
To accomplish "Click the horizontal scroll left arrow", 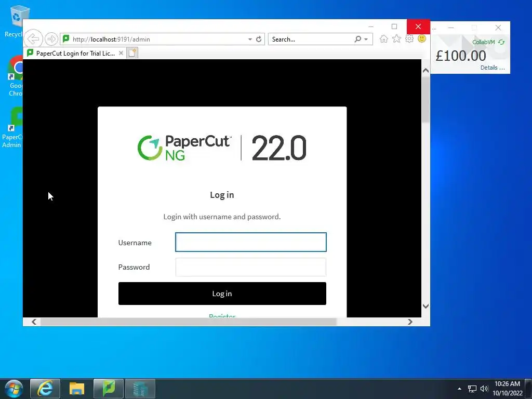I will 34,322.
